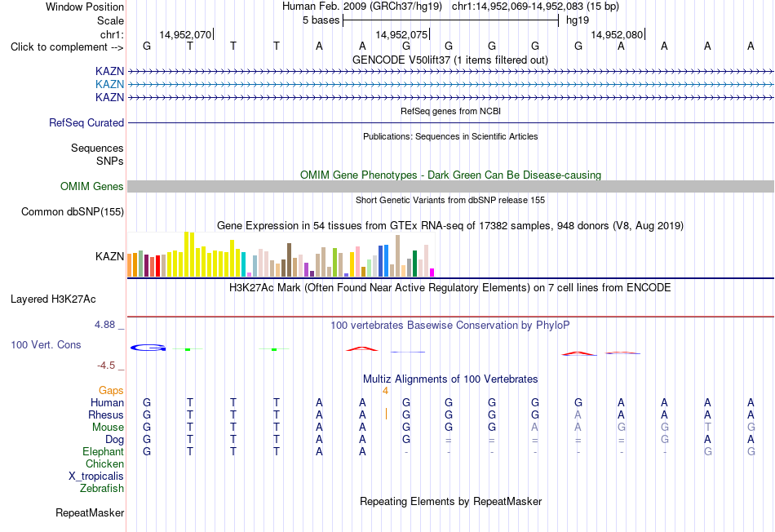Click the Layered H3K27Ac label

53,299
